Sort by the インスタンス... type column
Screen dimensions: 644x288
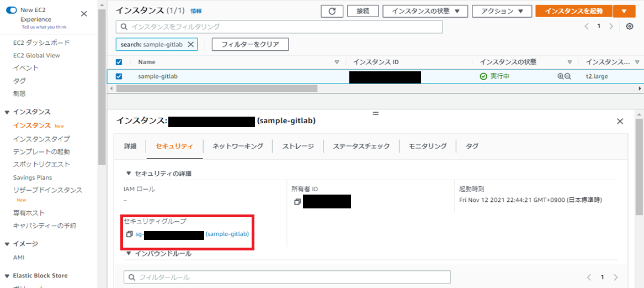pos(637,62)
